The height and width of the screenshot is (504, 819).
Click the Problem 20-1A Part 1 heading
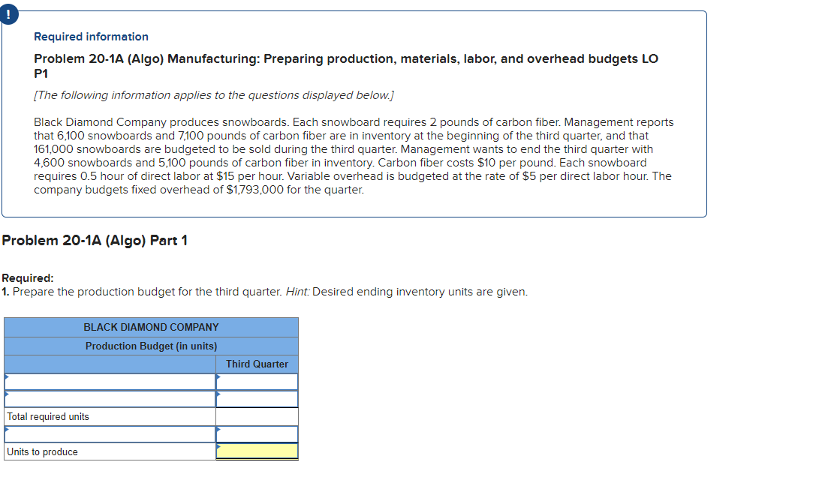pyautogui.click(x=95, y=240)
